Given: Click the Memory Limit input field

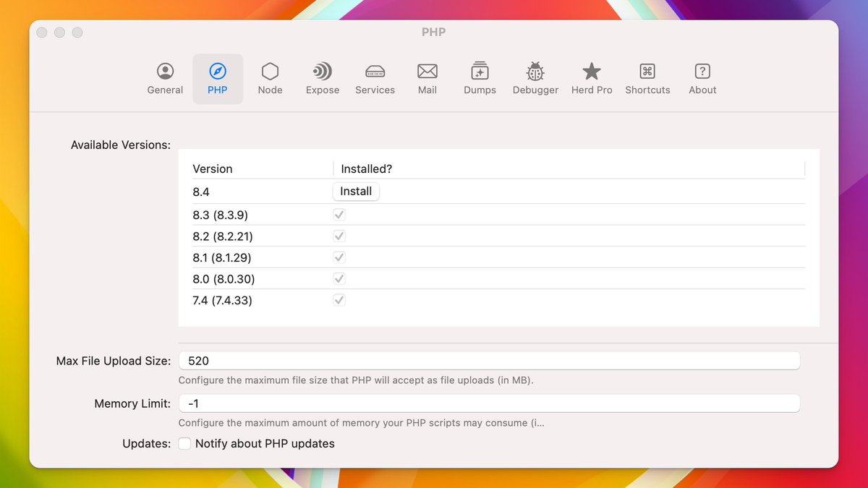Looking at the screenshot, I should tap(489, 403).
